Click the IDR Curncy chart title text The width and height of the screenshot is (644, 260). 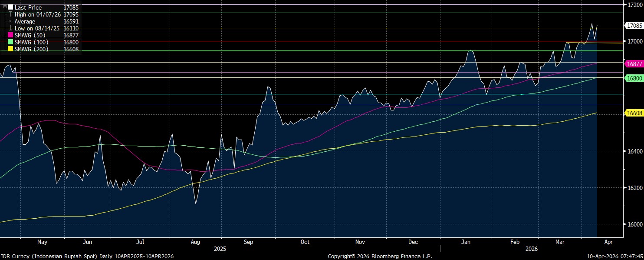(x=87, y=257)
